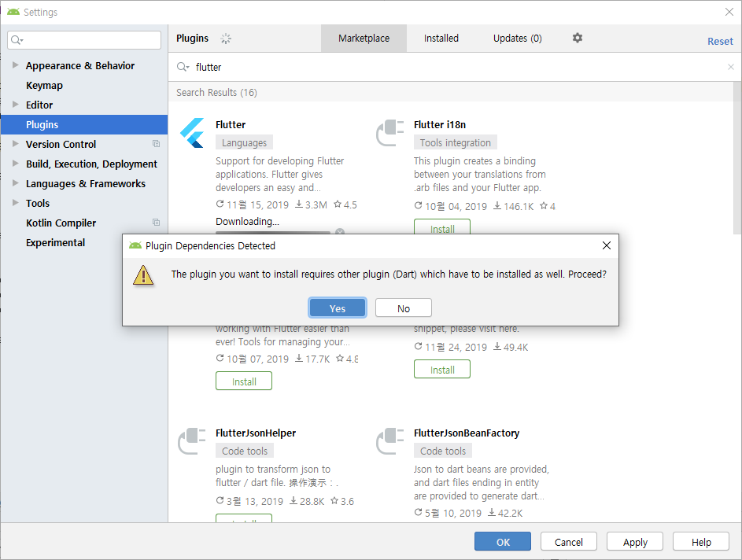Open Help for Settings
This screenshot has width=742, height=560.
click(x=701, y=542)
